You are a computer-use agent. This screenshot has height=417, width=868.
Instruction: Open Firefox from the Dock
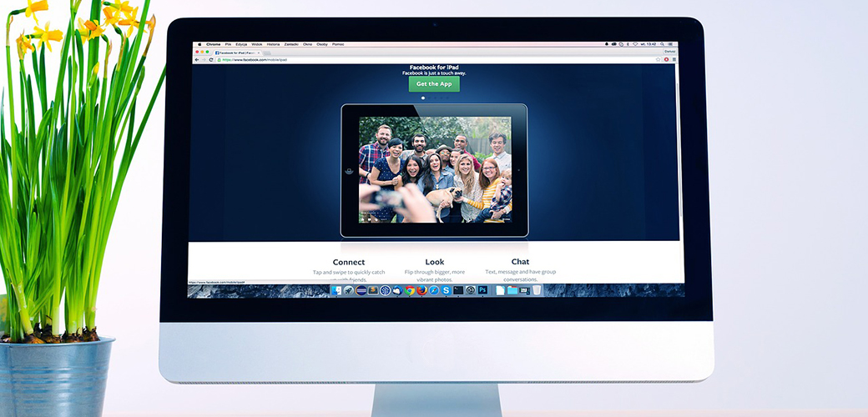coord(421,290)
